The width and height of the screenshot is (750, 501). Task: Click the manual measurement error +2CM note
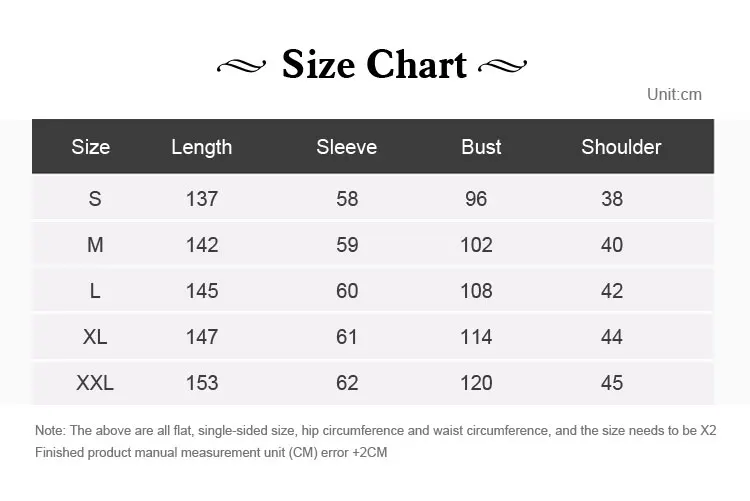coord(211,453)
